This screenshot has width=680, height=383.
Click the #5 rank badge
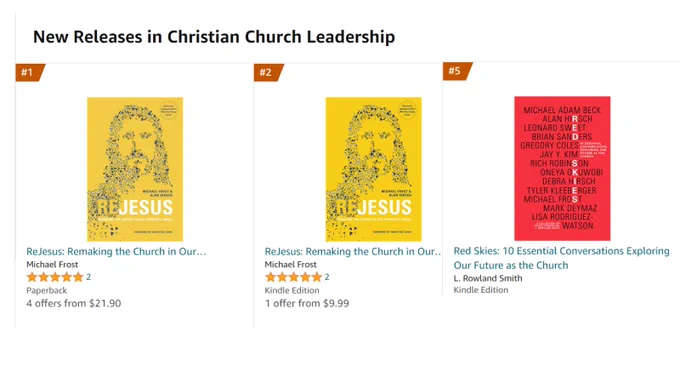click(x=457, y=71)
